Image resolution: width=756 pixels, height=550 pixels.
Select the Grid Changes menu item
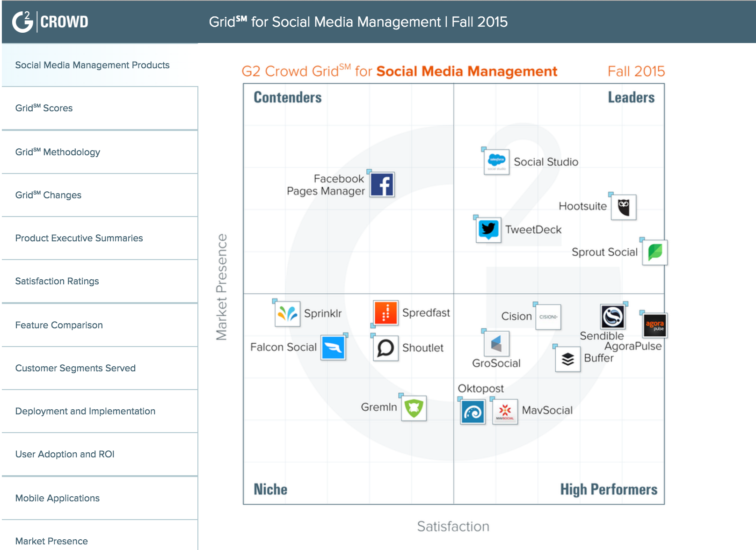[100, 195]
